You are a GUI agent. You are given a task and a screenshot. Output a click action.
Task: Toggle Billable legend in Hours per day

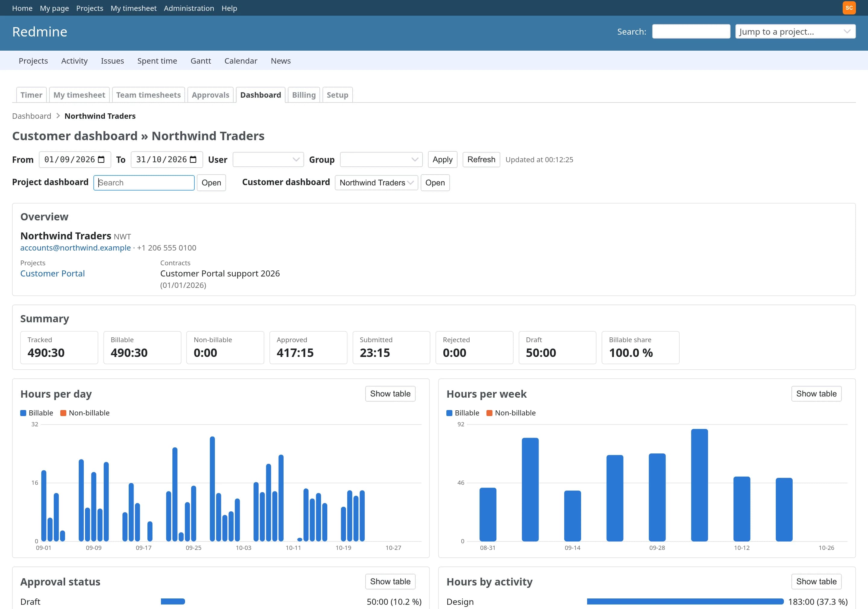[37, 413]
